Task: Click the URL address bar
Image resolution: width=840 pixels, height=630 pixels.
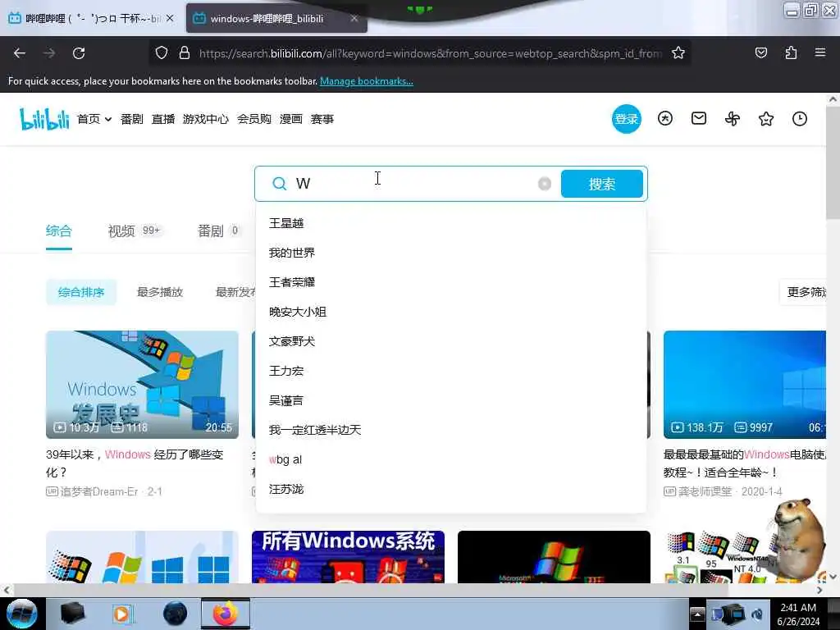Action: (430, 53)
